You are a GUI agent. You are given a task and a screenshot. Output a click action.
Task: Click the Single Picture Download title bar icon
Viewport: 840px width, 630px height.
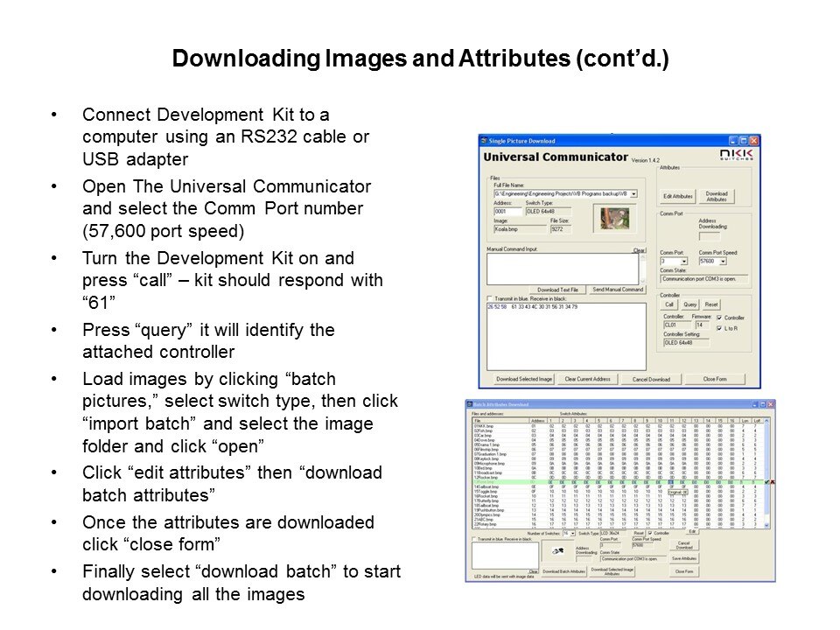coord(484,141)
